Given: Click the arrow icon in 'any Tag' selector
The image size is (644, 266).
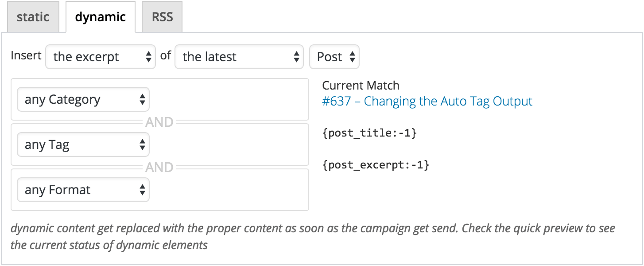Looking at the screenshot, I should pyautogui.click(x=142, y=145).
